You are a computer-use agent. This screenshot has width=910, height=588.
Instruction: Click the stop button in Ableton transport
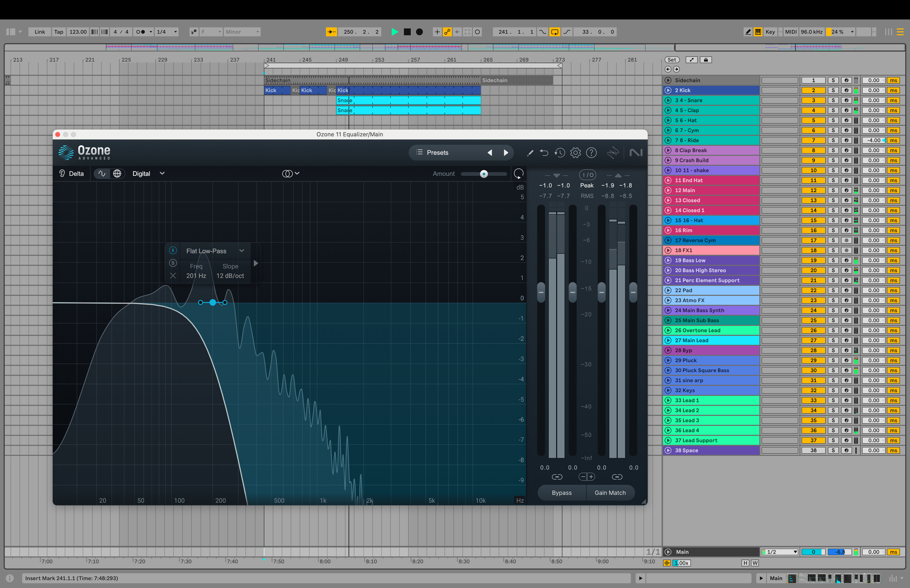407,32
